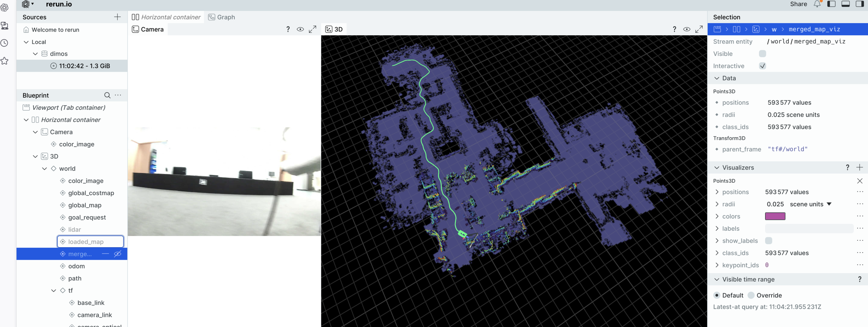Toggle 3D view visibility eye
868x327 pixels.
tap(687, 29)
